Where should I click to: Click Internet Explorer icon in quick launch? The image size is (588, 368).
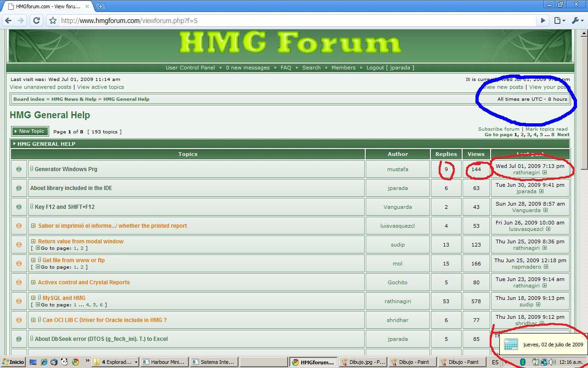[x=44, y=362]
